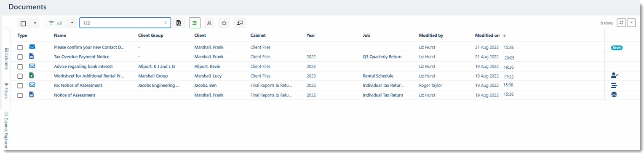The image size is (644, 153).
Task: Click the document content search icon
Action: pos(179,23)
